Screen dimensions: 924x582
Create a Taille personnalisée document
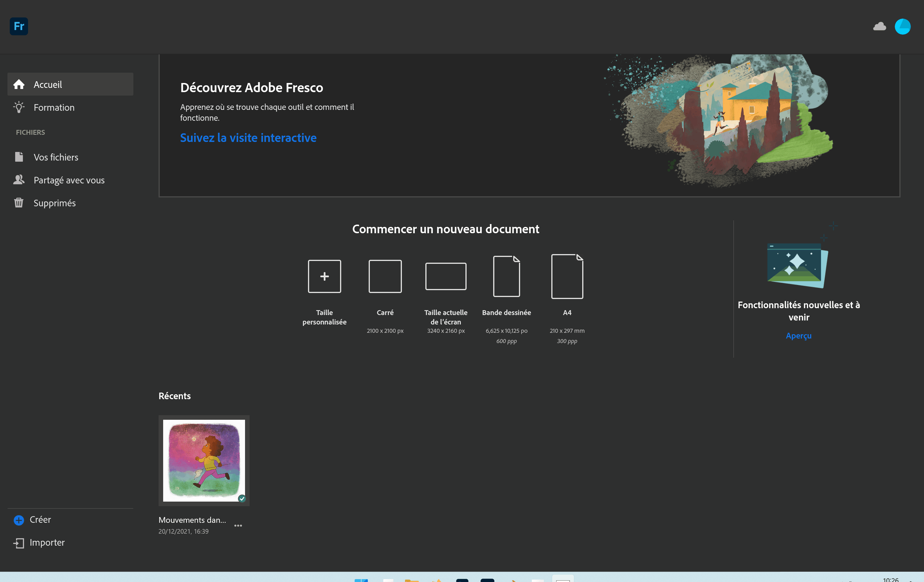(324, 276)
